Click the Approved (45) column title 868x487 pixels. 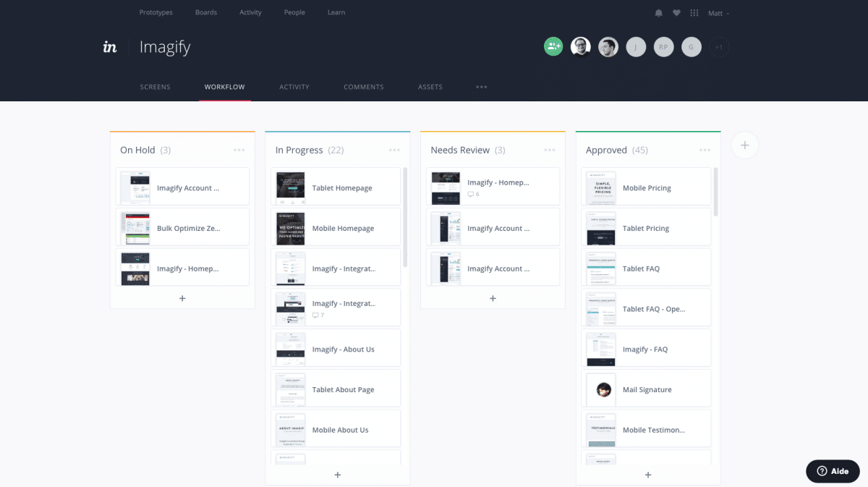pyautogui.click(x=617, y=150)
